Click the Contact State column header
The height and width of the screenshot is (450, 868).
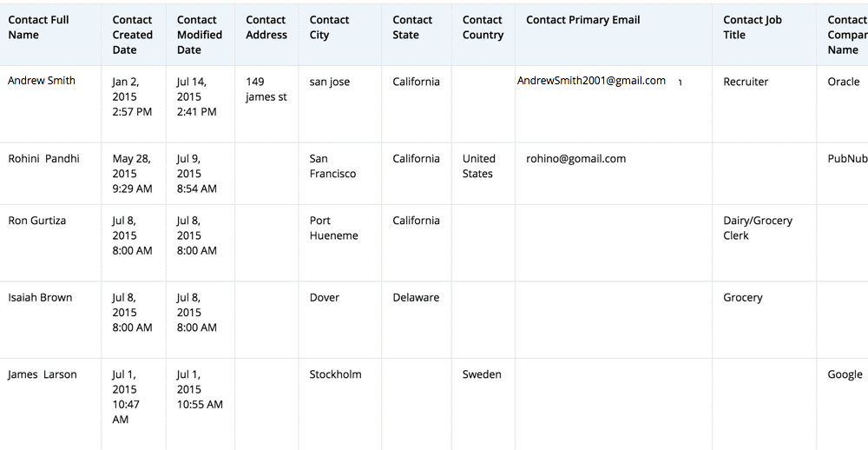(411, 27)
